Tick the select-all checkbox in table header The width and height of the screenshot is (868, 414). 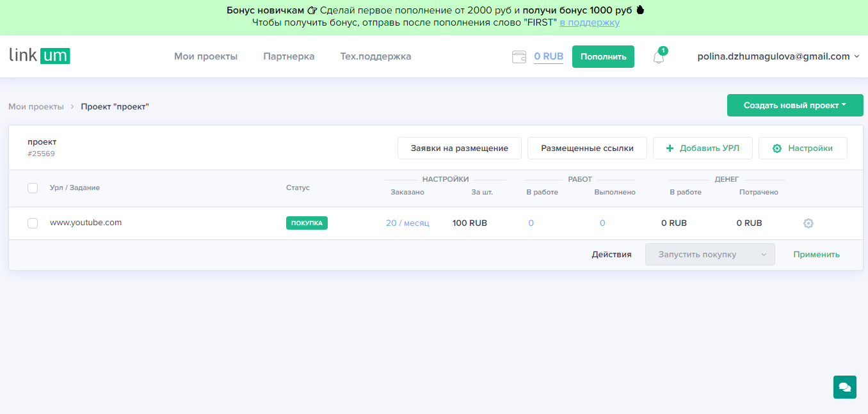coord(33,188)
